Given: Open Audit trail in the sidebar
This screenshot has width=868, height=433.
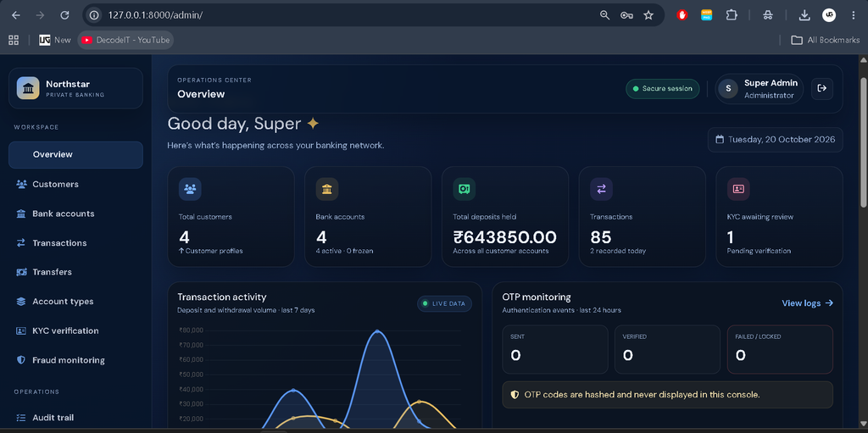Looking at the screenshot, I should 75,418.
